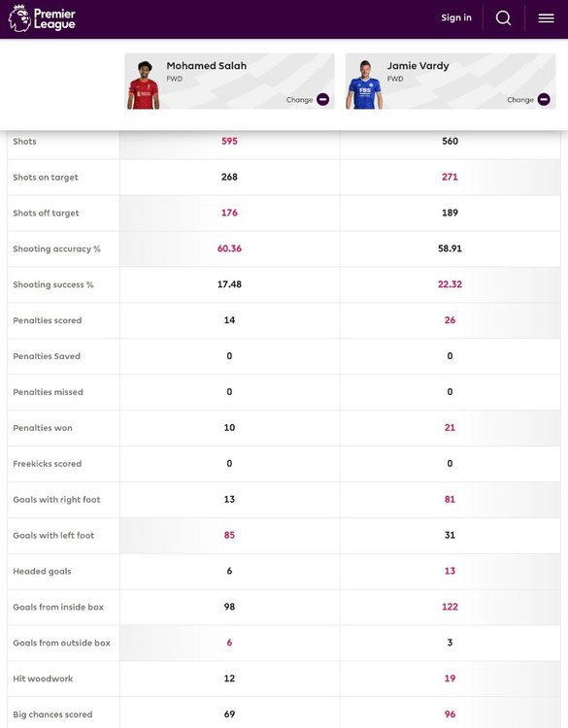Open the search magnifier icon
568x728 pixels.
coord(504,18)
